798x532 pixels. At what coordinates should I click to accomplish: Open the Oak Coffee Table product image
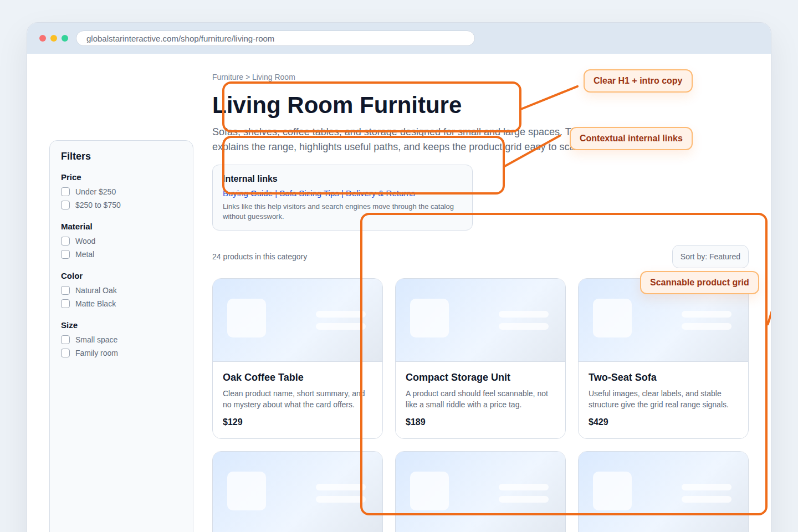click(x=298, y=320)
